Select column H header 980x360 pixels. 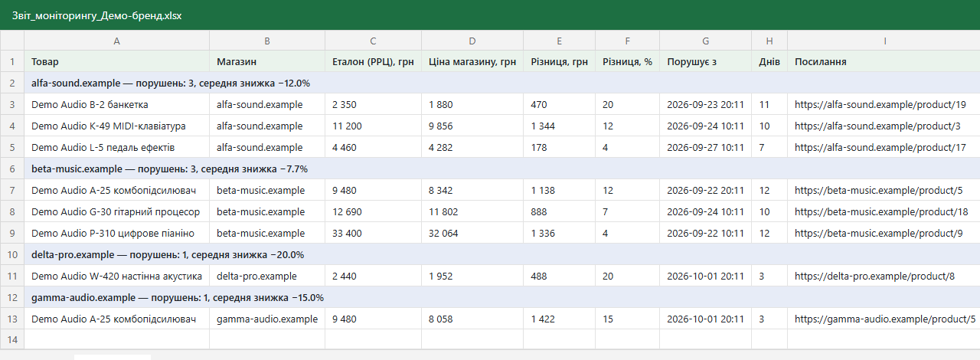(769, 41)
